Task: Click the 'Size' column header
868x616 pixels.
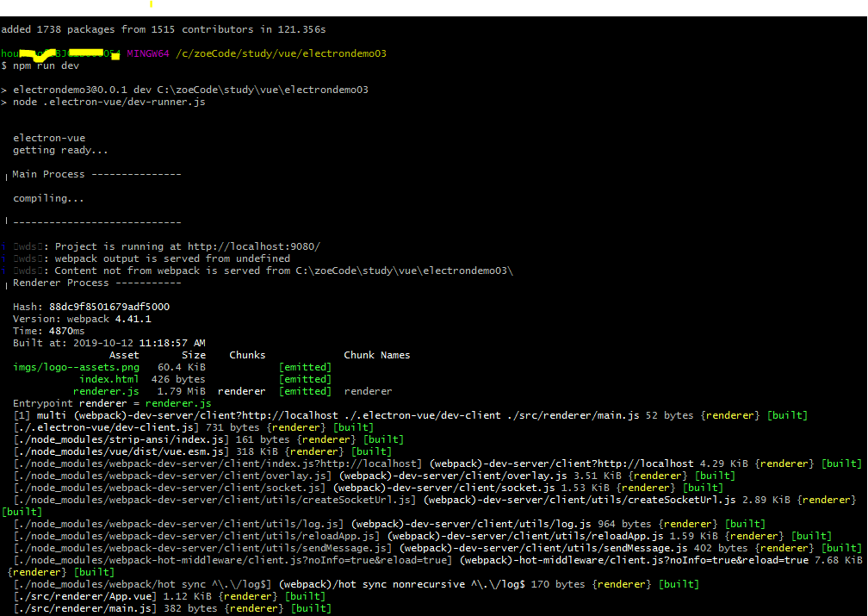Action: pyautogui.click(x=194, y=355)
